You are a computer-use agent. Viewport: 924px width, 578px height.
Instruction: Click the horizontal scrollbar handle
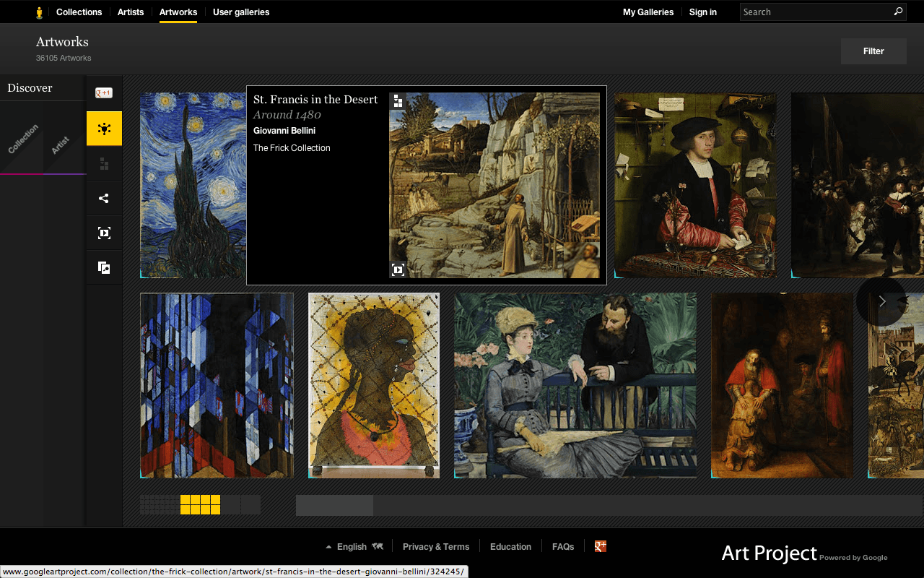(334, 505)
